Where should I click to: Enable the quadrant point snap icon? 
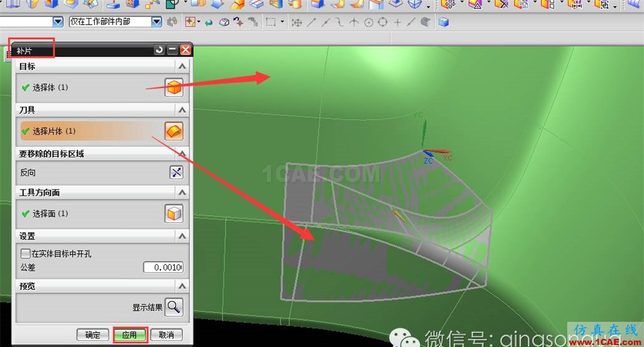383,22
